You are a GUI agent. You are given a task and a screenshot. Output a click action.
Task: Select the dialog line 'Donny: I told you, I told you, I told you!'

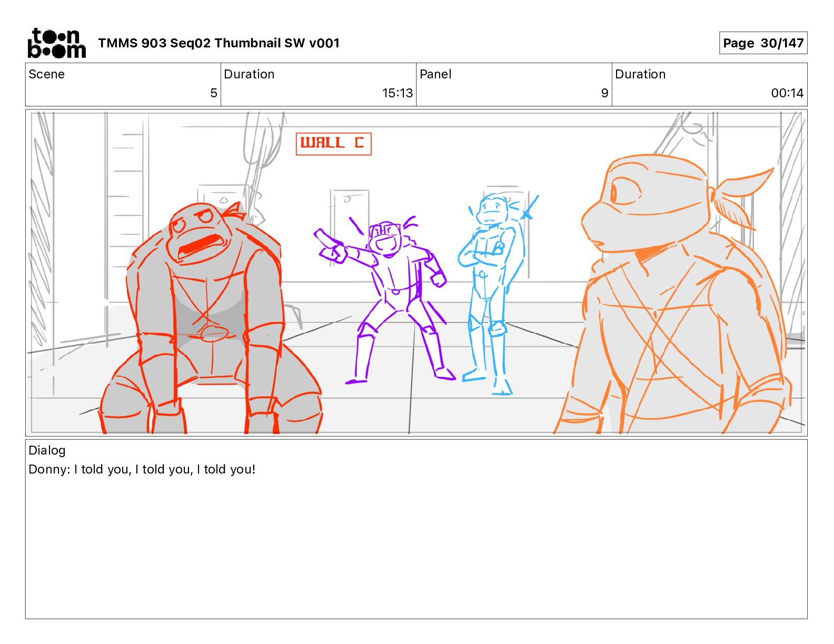(142, 469)
